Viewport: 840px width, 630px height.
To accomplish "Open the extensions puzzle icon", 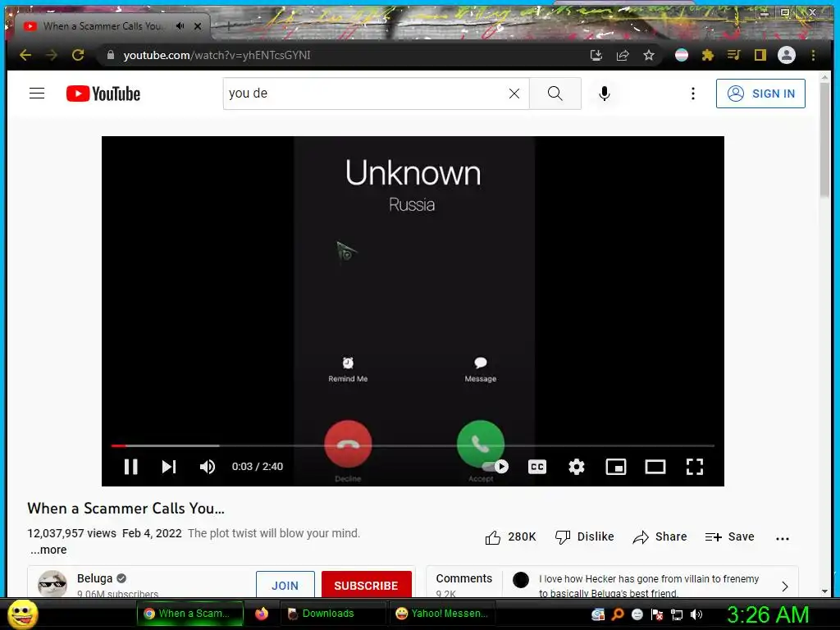I will tap(708, 55).
